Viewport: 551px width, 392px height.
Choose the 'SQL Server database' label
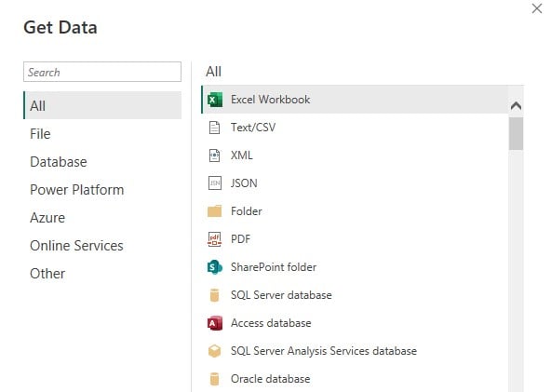click(x=281, y=295)
